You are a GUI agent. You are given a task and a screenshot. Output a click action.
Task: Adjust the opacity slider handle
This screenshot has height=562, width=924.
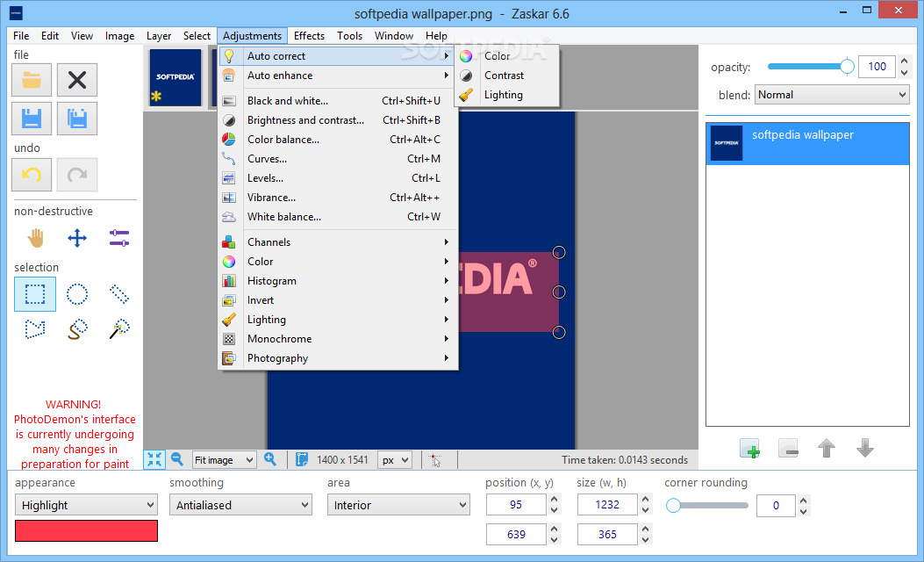click(x=847, y=67)
